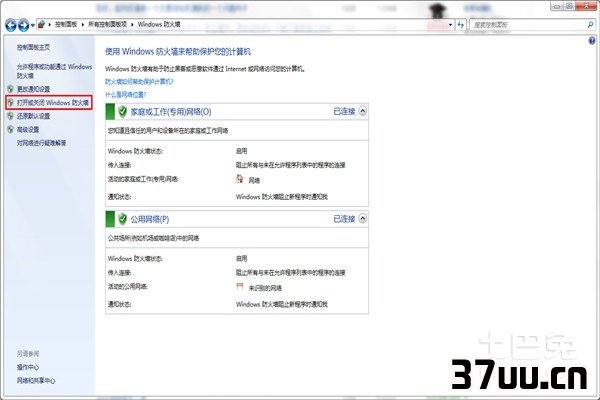This screenshot has height=400, width=600.
Task: Open '允许程序或功能通过 Windows 防火墙' link
Action: 54,71
